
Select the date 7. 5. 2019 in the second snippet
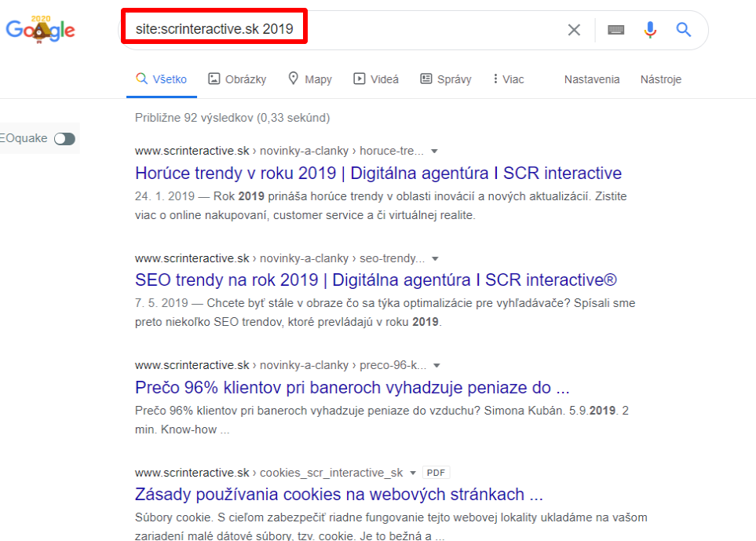pos(162,303)
